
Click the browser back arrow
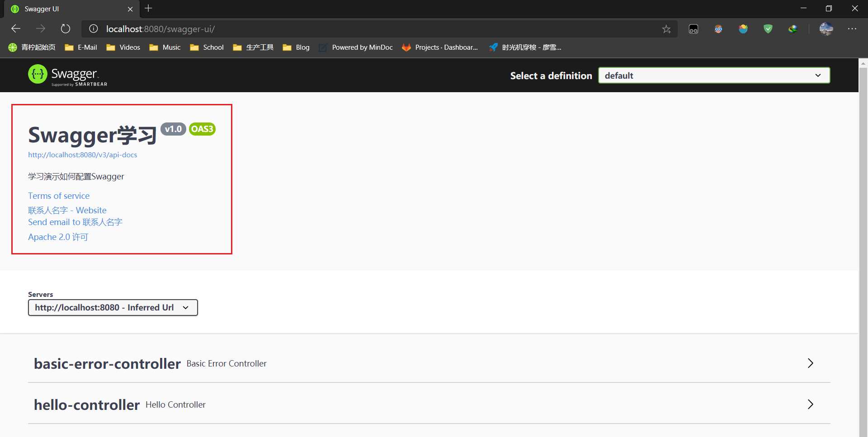tap(16, 29)
